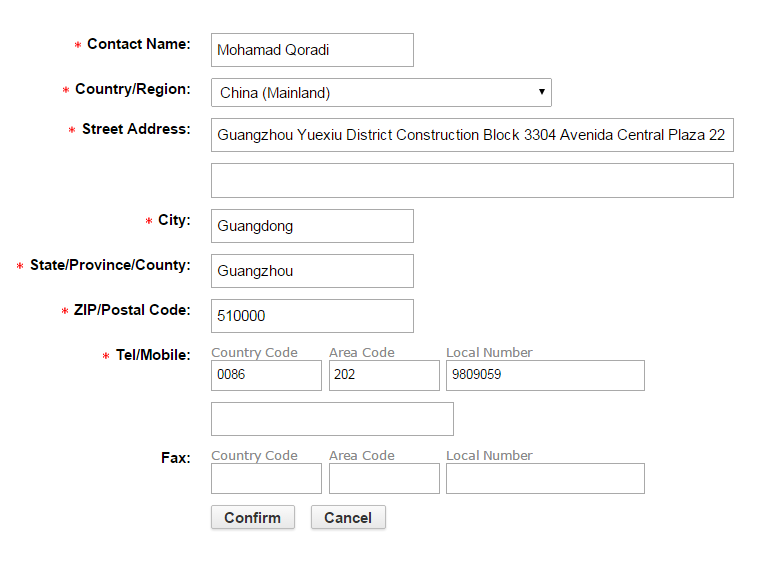Click the first Street Address line field
This screenshot has width=767, height=561.
(x=472, y=135)
